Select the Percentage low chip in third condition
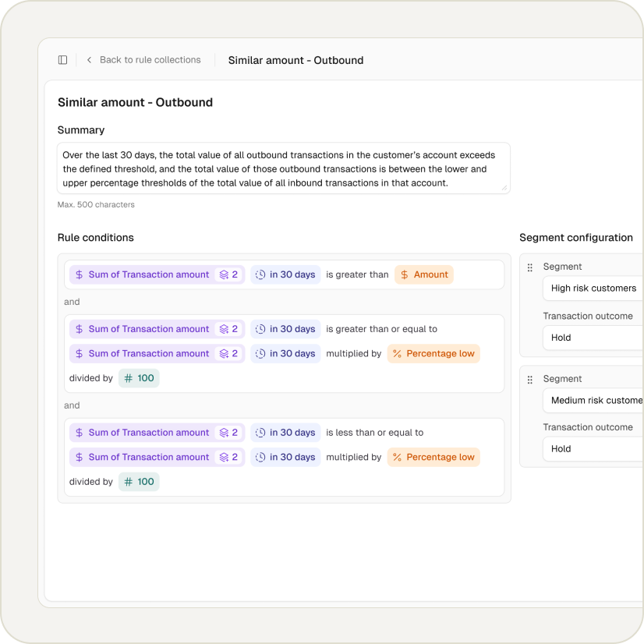The width and height of the screenshot is (644, 644). [433, 457]
